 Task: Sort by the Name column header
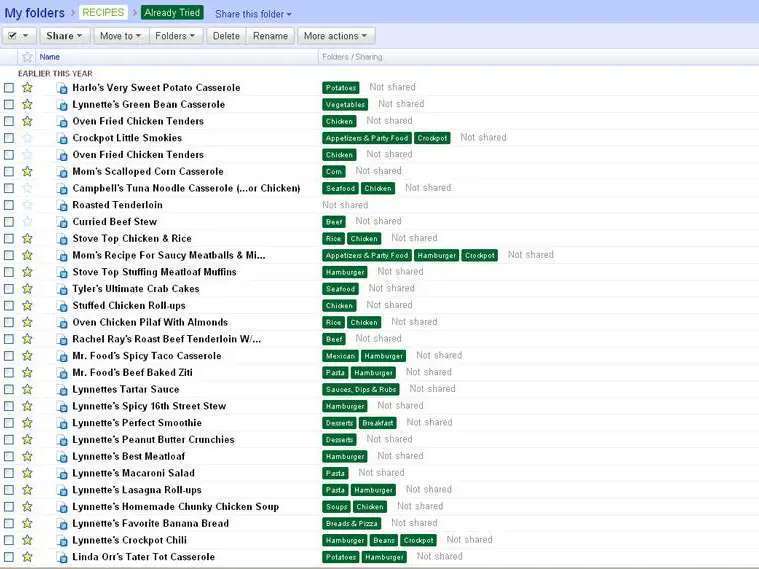point(49,57)
